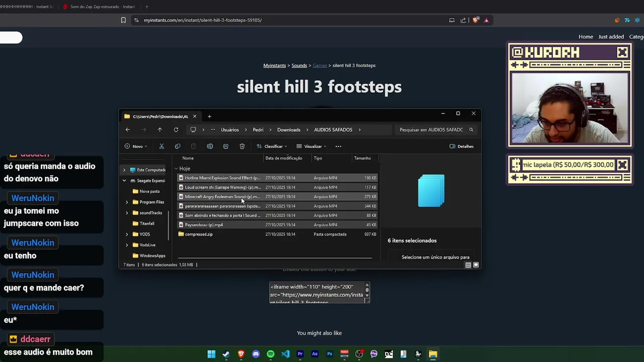Navigate to Pedri in the breadcrumb
Viewport: 644px width, 362px height.
coord(258,130)
